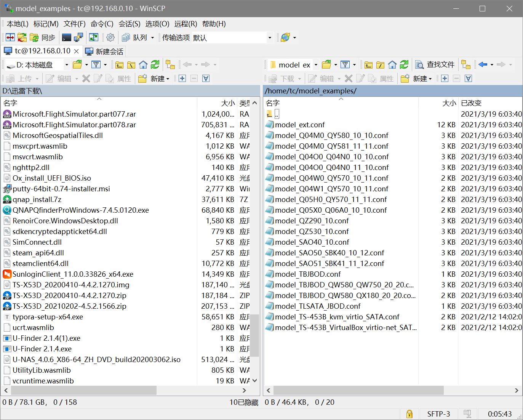Refresh the remote directory panel
Screen dimensions: 523x420
coord(404,65)
